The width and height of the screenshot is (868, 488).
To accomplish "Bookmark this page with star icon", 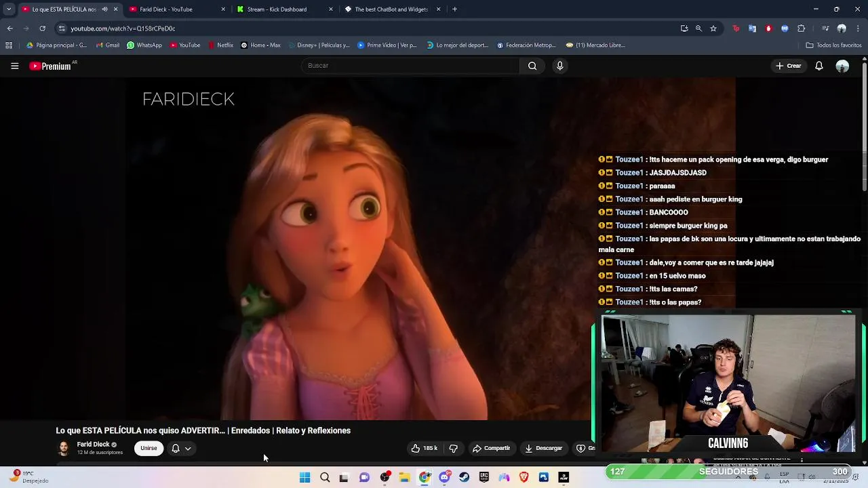I will point(713,28).
